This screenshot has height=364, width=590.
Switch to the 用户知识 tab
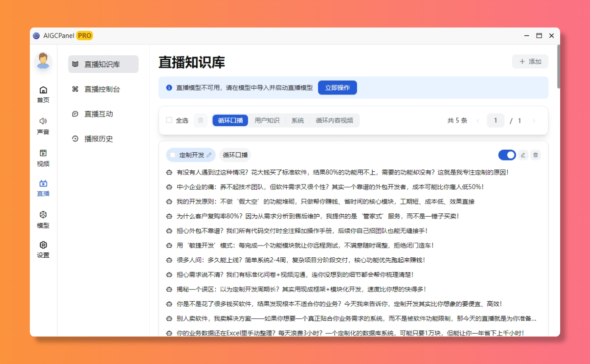point(267,120)
